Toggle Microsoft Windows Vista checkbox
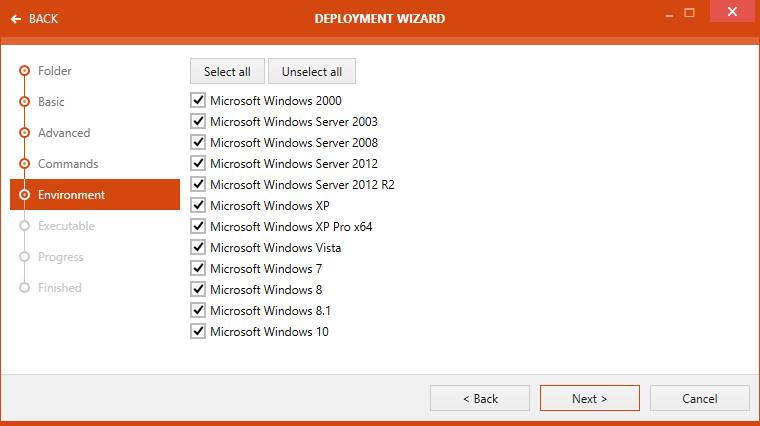Viewport: 760px width, 426px height. click(x=198, y=248)
